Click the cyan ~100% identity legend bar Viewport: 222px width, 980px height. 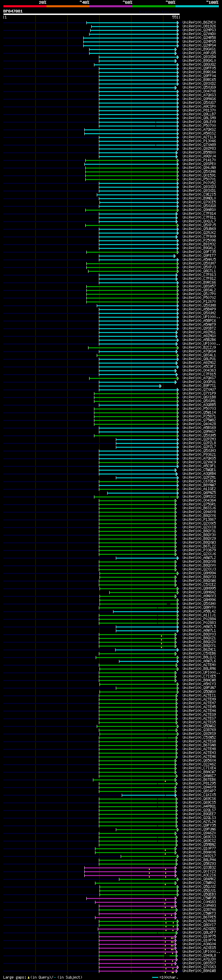coord(197,6)
